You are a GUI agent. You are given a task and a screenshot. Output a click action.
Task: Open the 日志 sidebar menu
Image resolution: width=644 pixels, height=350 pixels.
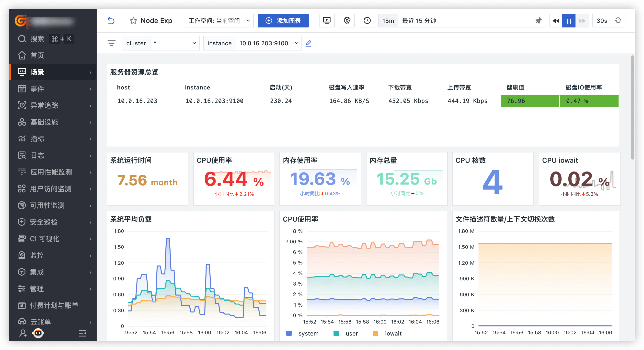tap(37, 155)
